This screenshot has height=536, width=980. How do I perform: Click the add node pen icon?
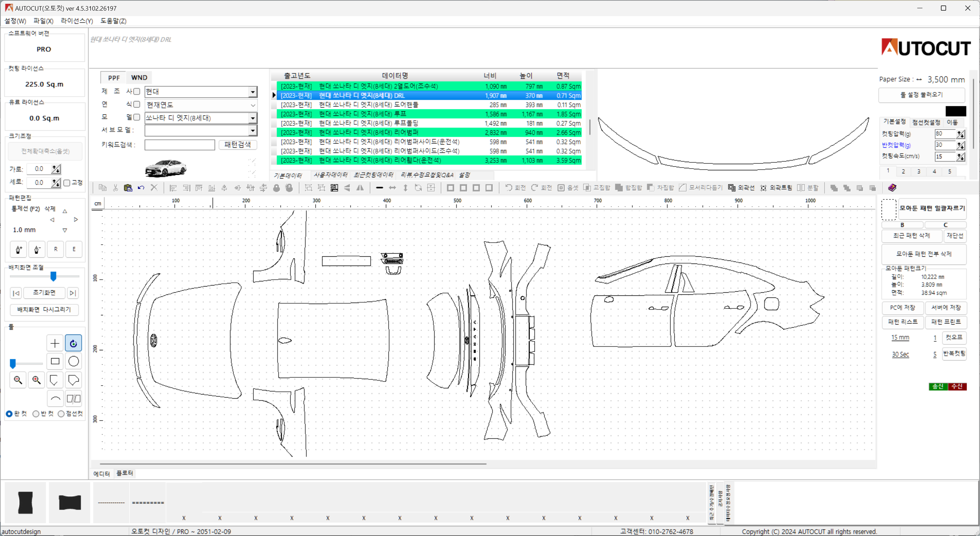19,249
